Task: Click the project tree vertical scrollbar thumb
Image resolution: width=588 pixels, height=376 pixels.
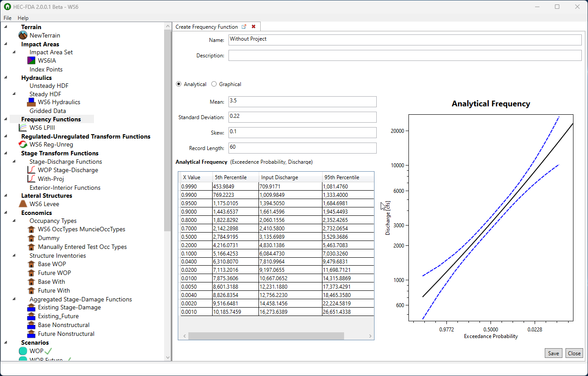Action: [x=168, y=131]
